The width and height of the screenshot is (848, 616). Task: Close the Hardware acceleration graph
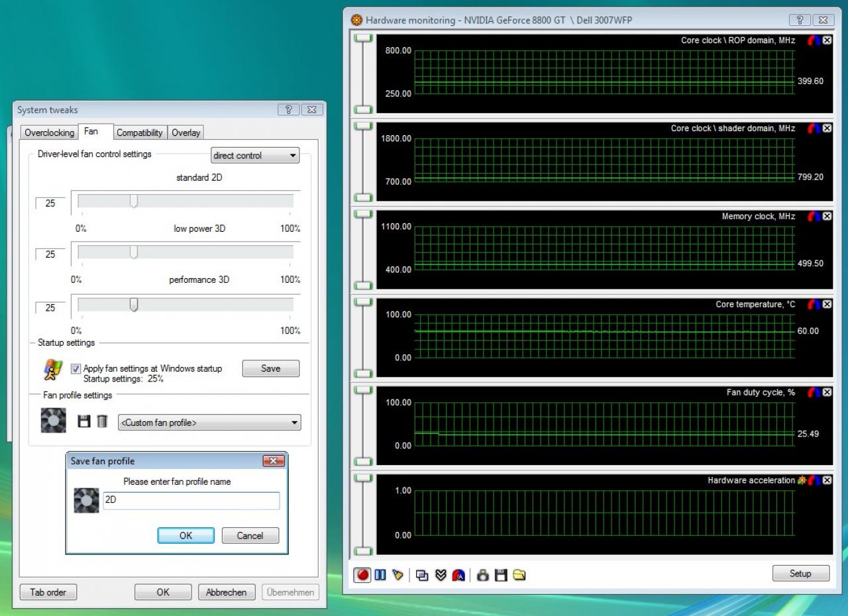(827, 480)
